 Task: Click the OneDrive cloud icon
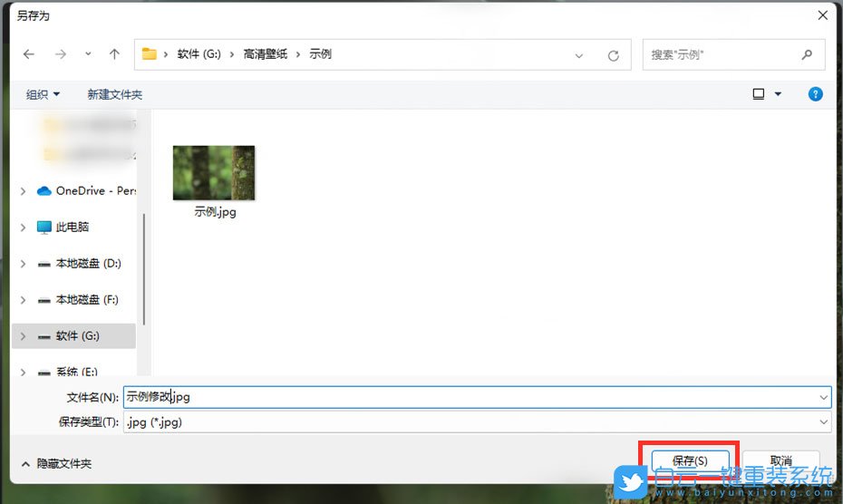[x=44, y=191]
